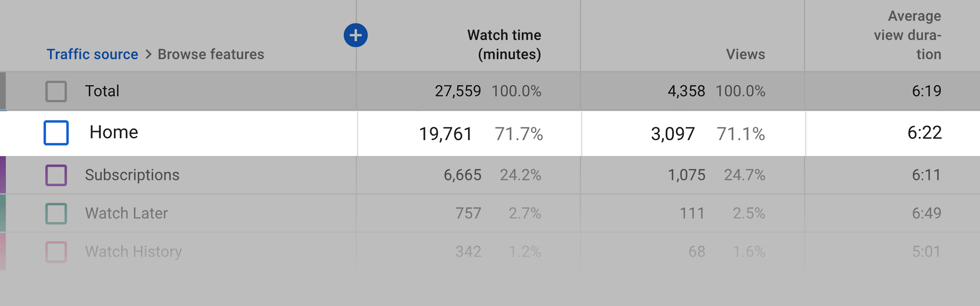Select the Browse features breadcrumb label
Screen dimensions: 980x306
[x=211, y=54]
